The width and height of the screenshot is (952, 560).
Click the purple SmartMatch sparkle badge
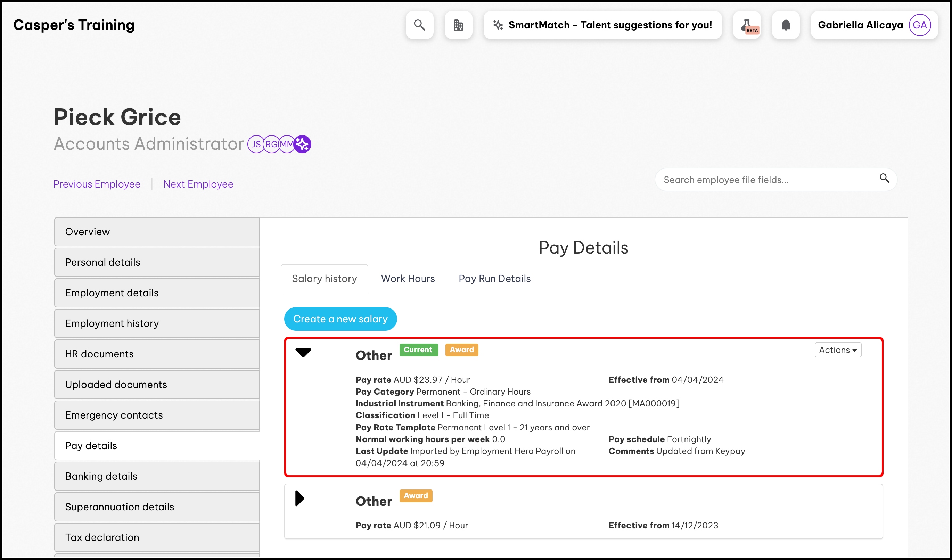coord(303,144)
